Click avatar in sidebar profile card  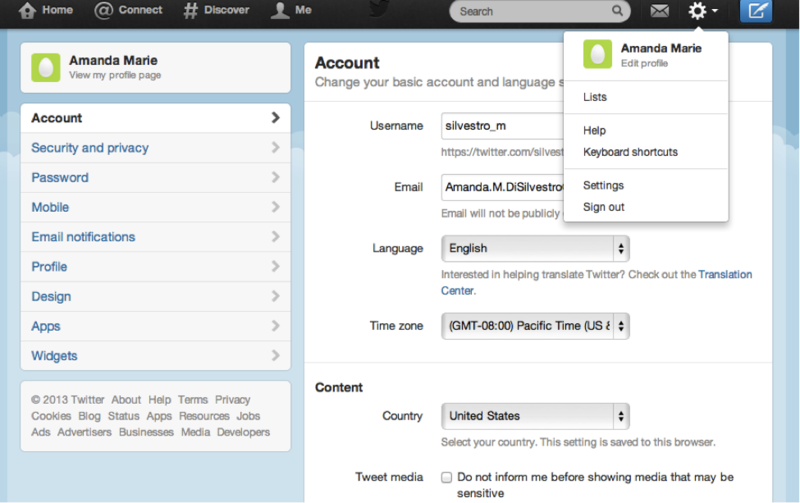click(45, 67)
